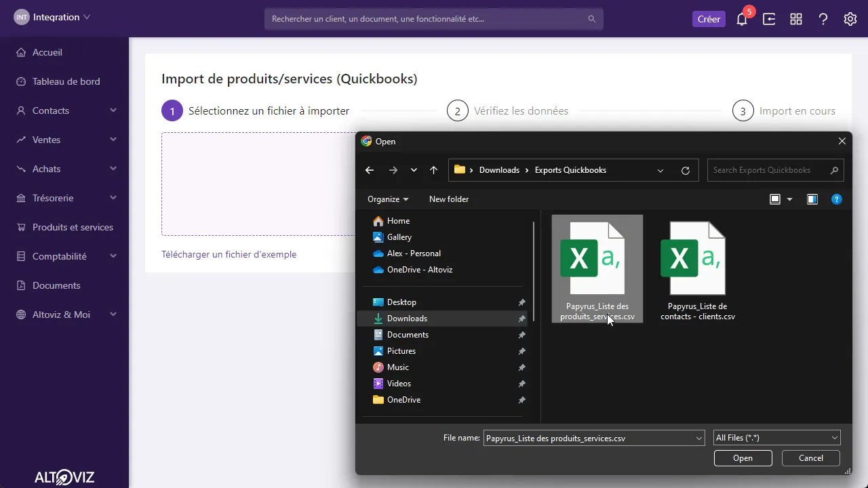The height and width of the screenshot is (488, 868).
Task: Click the Videos icon in navigation pane
Action: 378,384
